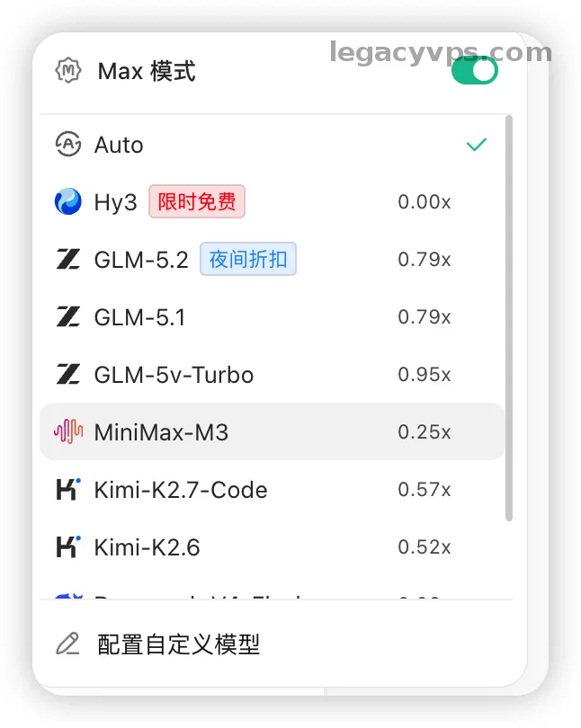The image size is (581, 728).
Task: Select the Kimi-K2.6 model
Action: pos(273,547)
